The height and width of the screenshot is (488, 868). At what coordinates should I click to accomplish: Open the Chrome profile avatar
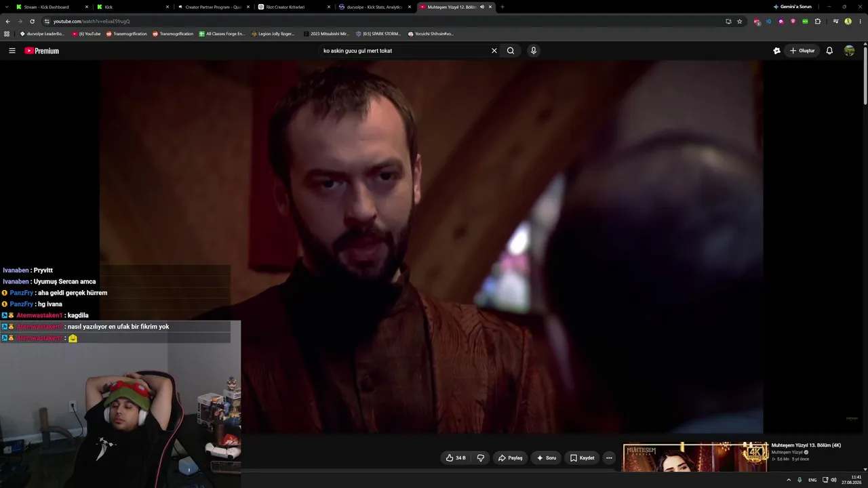click(848, 21)
